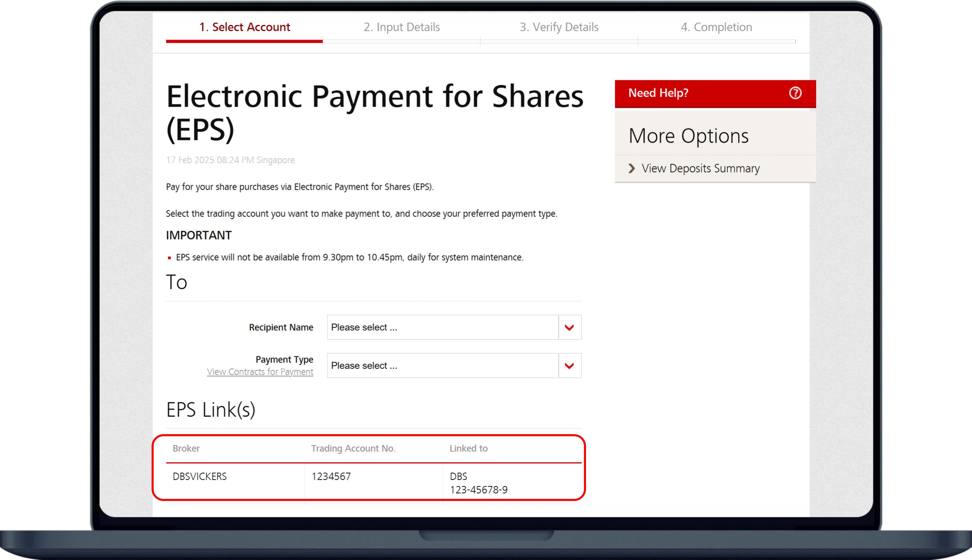
Task: Click the Trading Account No. column header
Action: coord(353,448)
